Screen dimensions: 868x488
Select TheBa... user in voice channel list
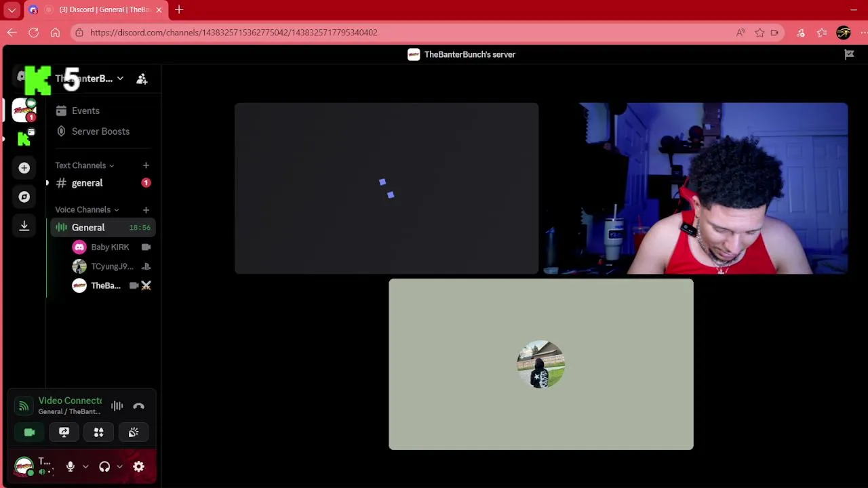coord(112,285)
